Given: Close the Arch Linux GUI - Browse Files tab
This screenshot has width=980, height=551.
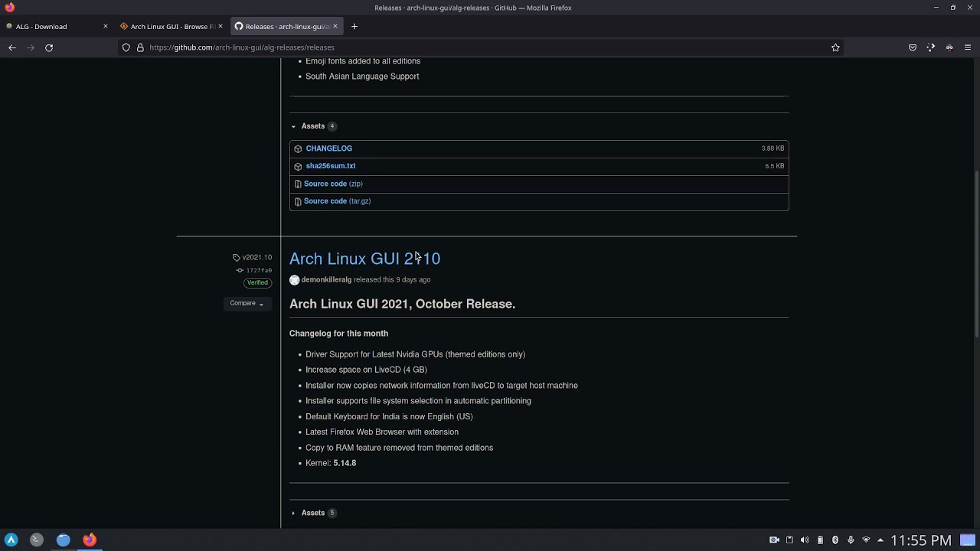Looking at the screenshot, I should click(220, 26).
